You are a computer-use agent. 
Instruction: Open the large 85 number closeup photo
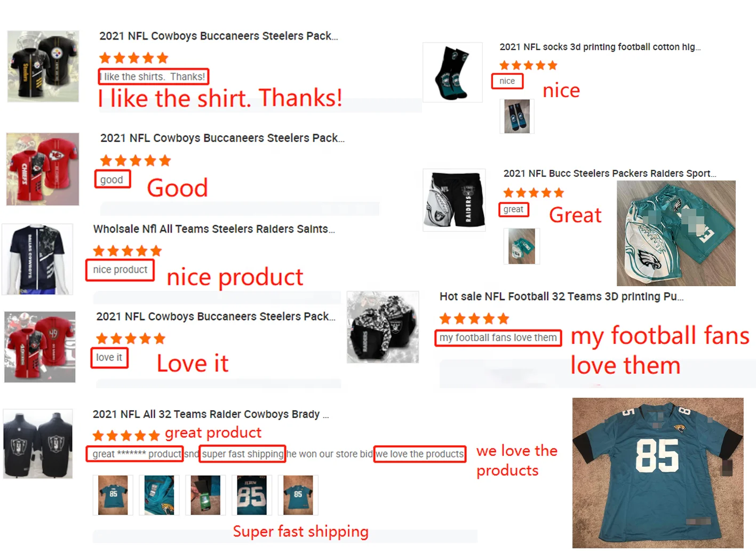[x=252, y=495]
